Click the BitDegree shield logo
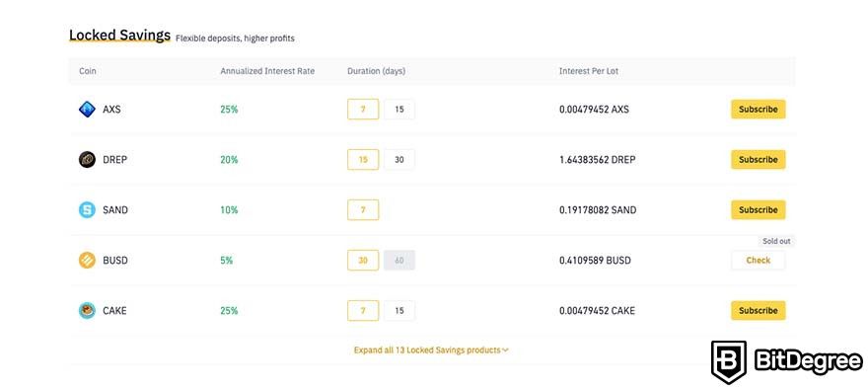 pyautogui.click(x=729, y=362)
